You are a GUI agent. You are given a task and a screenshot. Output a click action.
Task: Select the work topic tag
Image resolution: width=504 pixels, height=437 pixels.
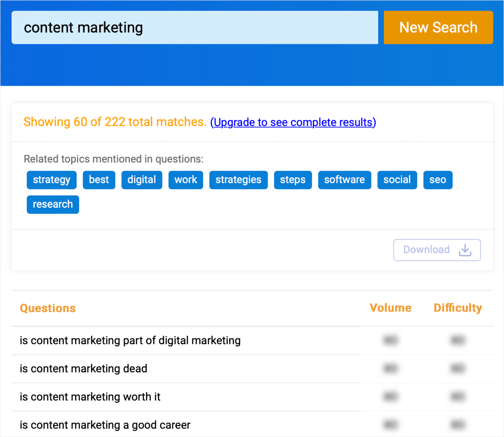point(186,180)
